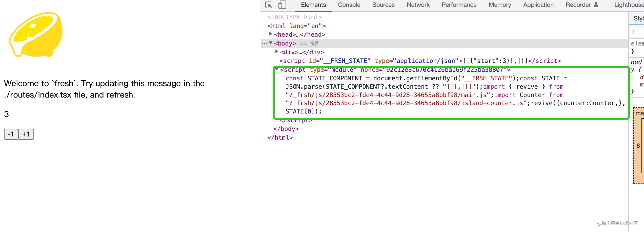The width and height of the screenshot is (644, 232).
Task: Open the Lighthouse tab
Action: 629,5
